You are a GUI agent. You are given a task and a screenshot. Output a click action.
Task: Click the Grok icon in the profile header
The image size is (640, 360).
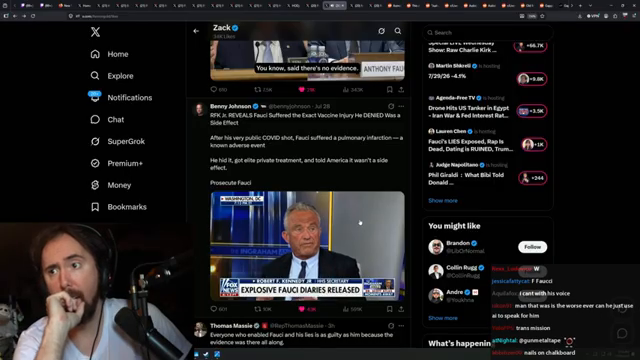coord(381,31)
